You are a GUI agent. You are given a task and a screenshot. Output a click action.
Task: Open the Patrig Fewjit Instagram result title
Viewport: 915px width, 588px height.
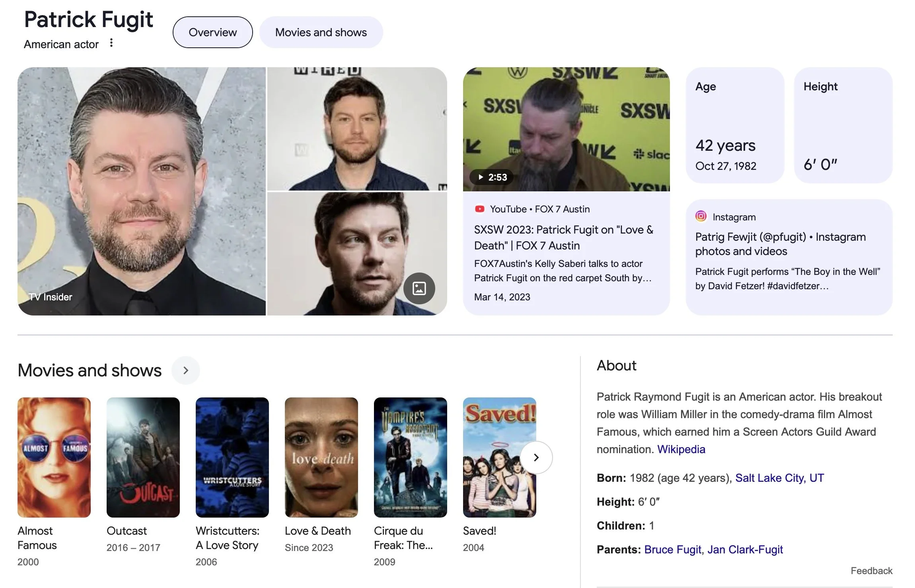point(780,244)
